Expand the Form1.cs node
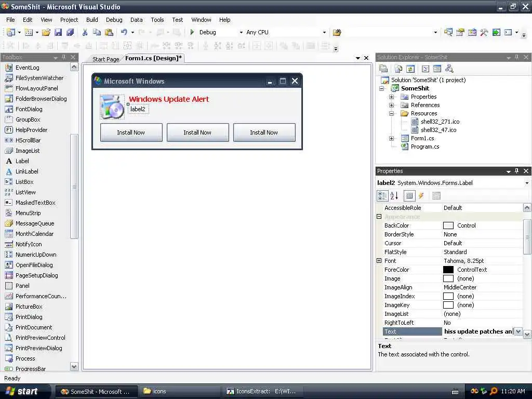 coord(391,138)
